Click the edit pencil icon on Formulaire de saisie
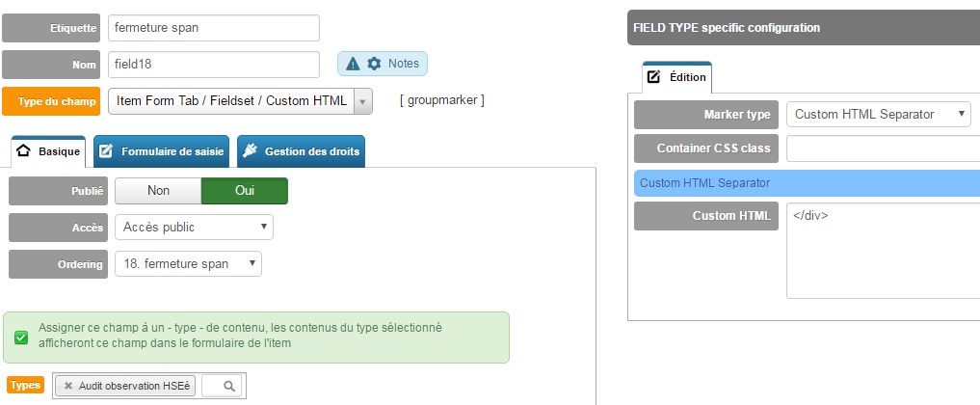 point(106,151)
